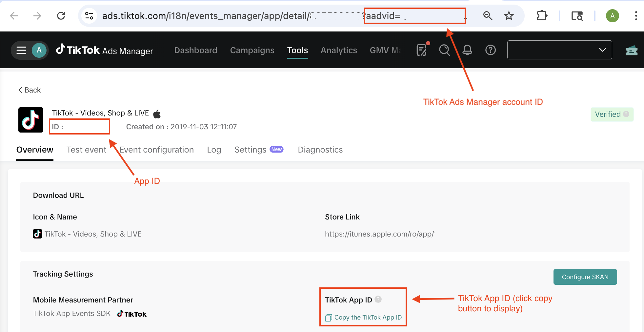Open the browser extensions puzzle icon

[x=542, y=15]
